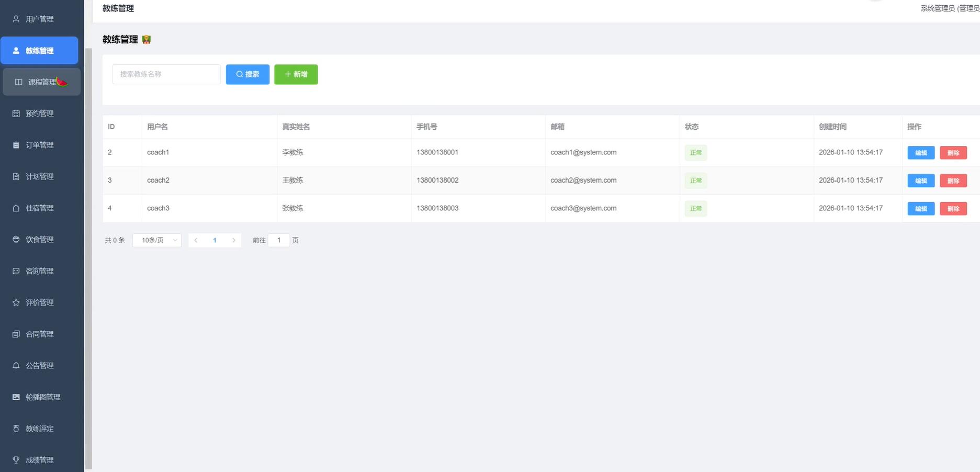Click the 公告管理 bell icon

point(16,365)
